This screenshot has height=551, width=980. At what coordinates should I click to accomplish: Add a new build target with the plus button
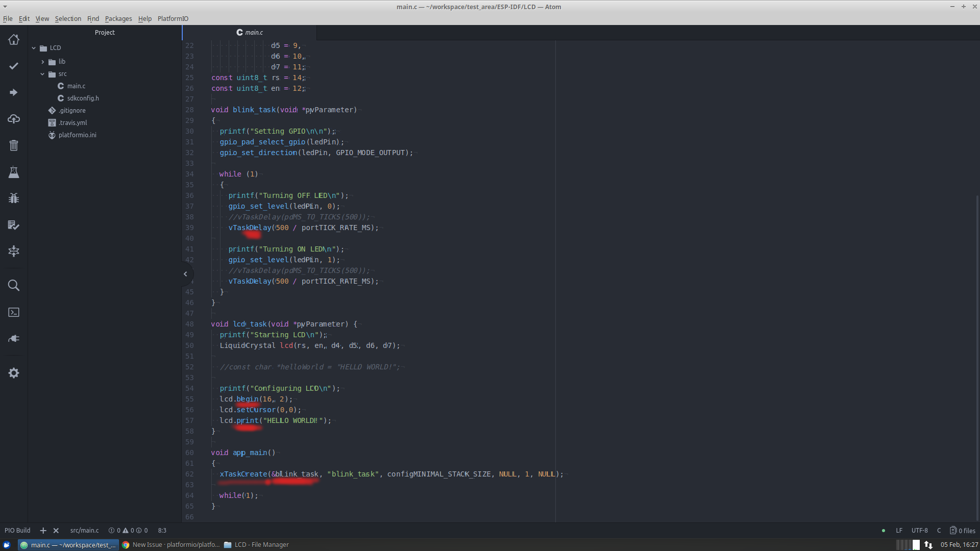pyautogui.click(x=43, y=531)
